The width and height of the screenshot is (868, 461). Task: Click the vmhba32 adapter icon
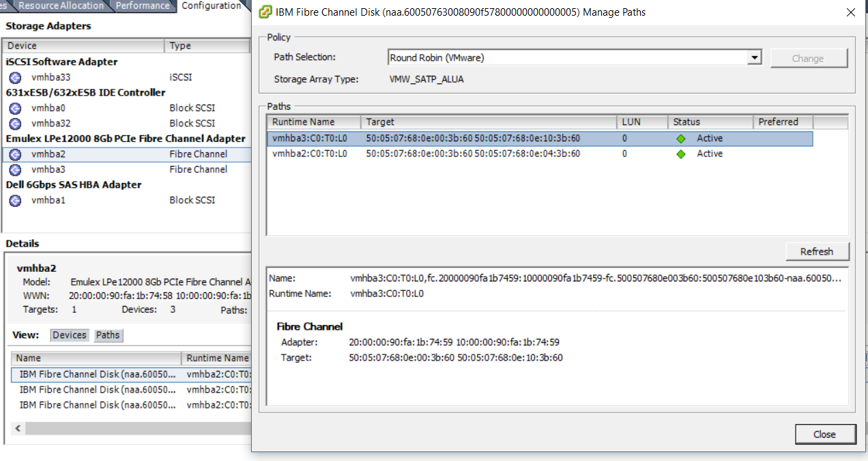pyautogui.click(x=15, y=124)
